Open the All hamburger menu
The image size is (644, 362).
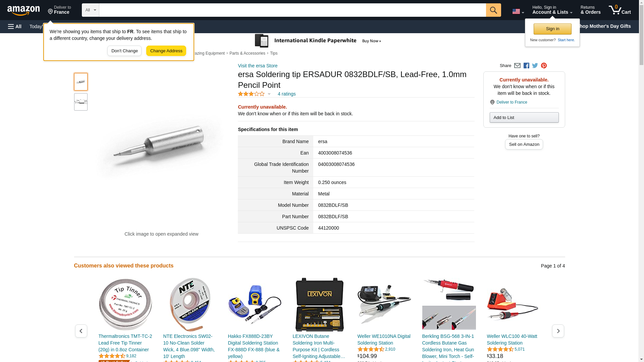15,26
